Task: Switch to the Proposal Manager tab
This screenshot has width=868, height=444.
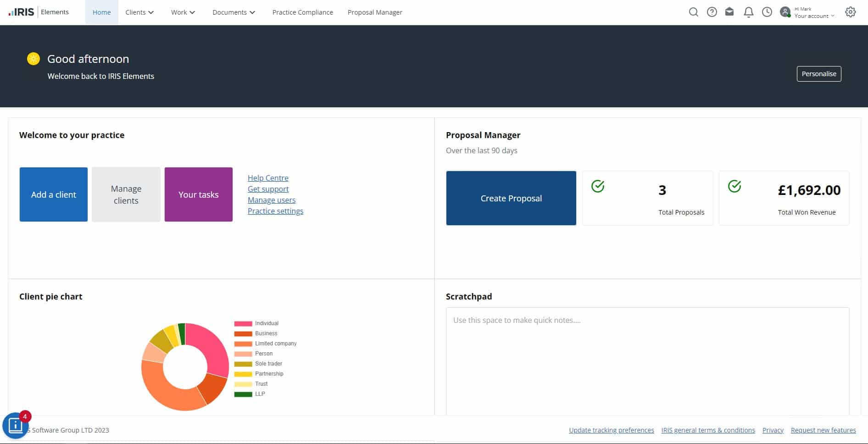Action: (x=375, y=12)
